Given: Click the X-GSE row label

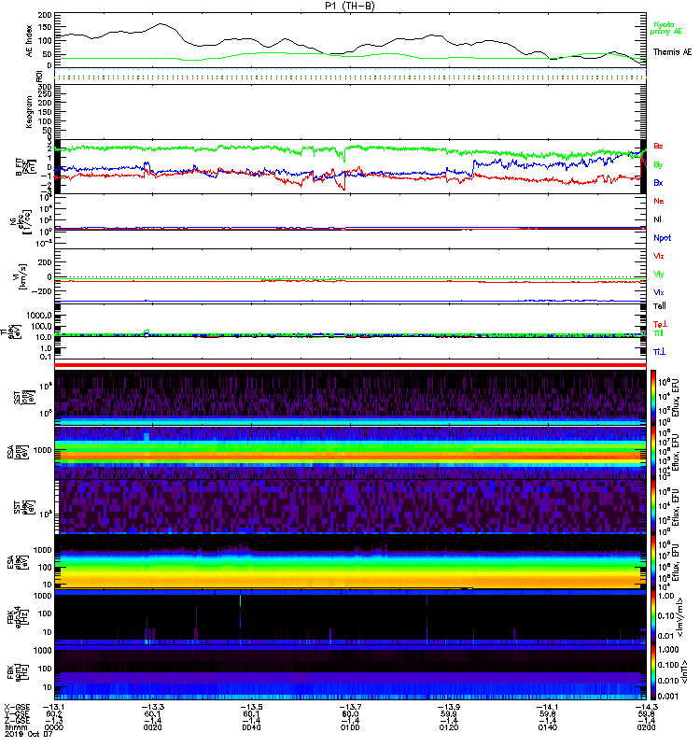Looking at the screenshot, I should [x=17, y=707].
